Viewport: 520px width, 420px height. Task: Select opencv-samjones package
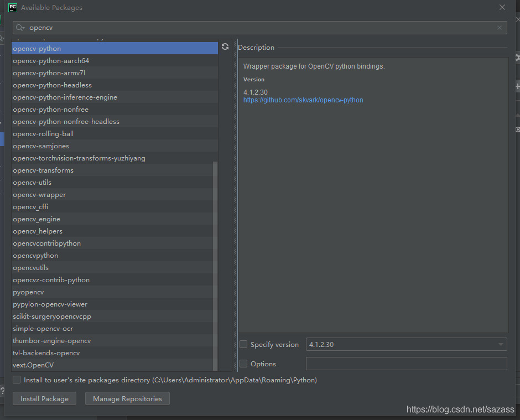tap(115, 146)
